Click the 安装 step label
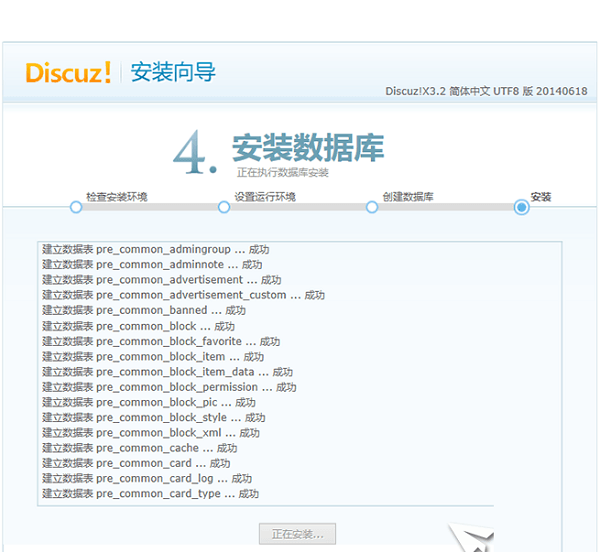 click(541, 197)
